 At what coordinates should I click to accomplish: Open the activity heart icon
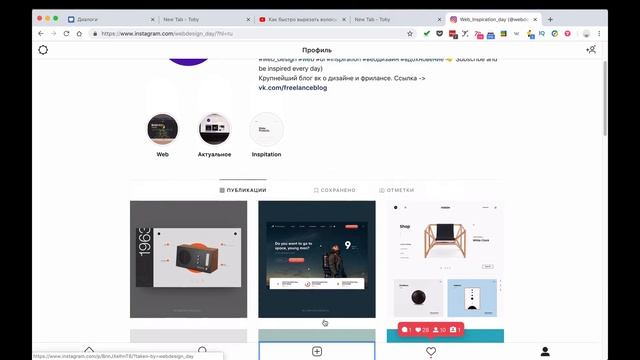431,351
